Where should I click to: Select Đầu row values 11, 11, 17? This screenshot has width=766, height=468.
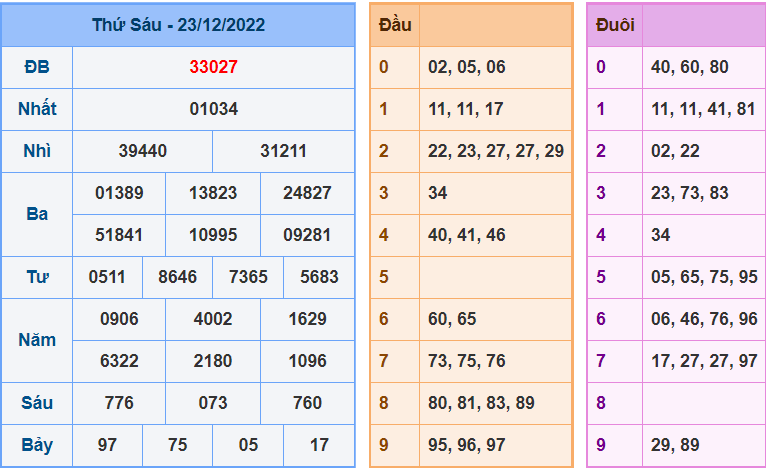[x=466, y=109]
